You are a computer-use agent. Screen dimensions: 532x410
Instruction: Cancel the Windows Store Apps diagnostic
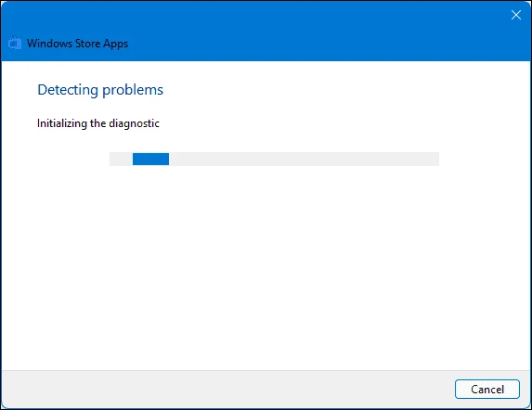(x=487, y=389)
